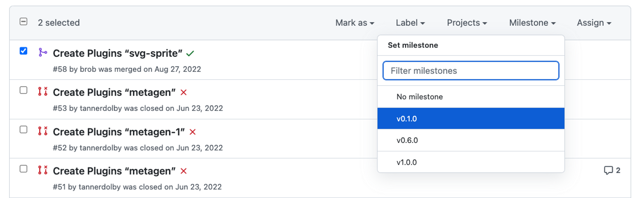
Task: Click the Filter milestones text field
Action: [470, 71]
